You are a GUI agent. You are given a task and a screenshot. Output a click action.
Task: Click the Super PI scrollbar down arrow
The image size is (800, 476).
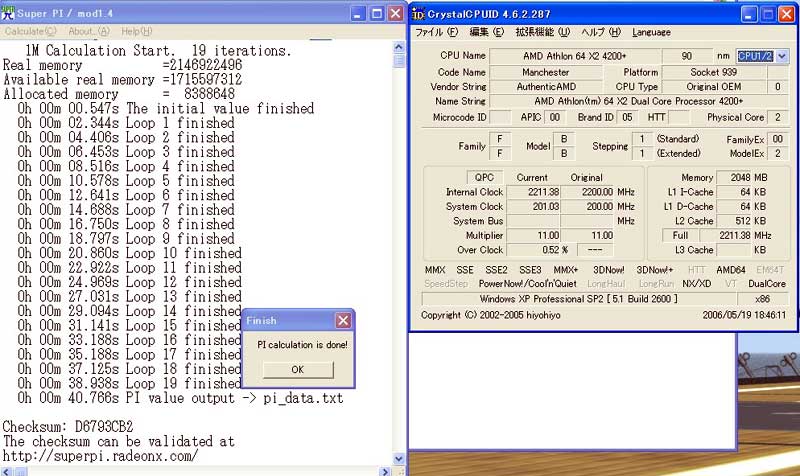point(399,459)
